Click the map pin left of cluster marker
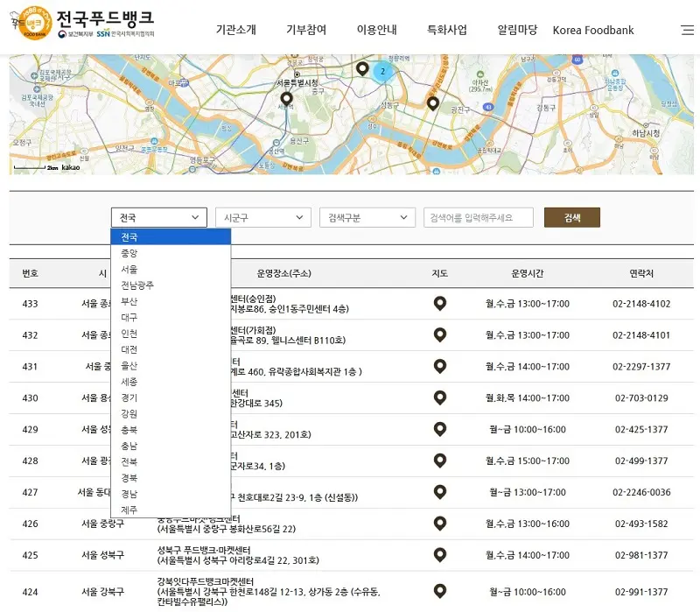The image size is (700, 612). pyautogui.click(x=362, y=69)
